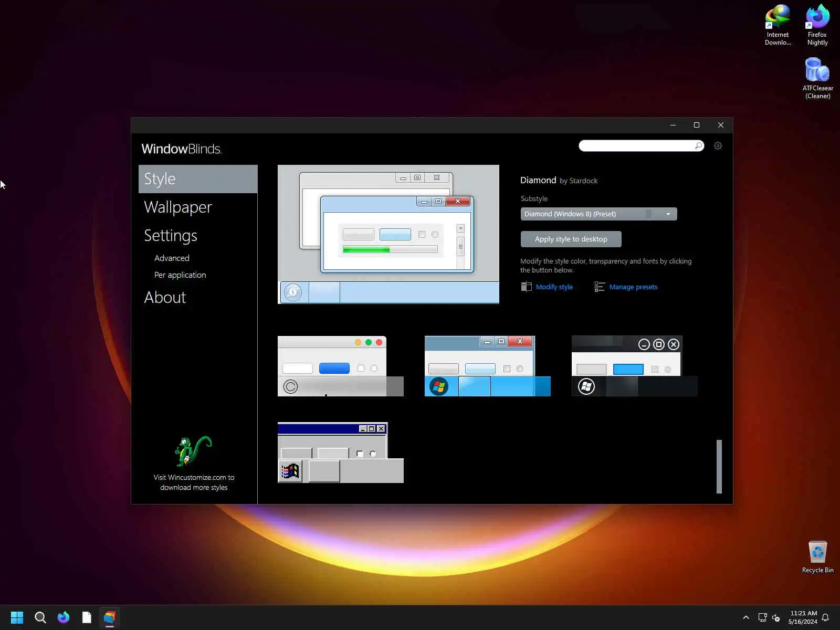Open the blank document icon on taskbar
Screen dimensions: 840x630
click(87, 617)
